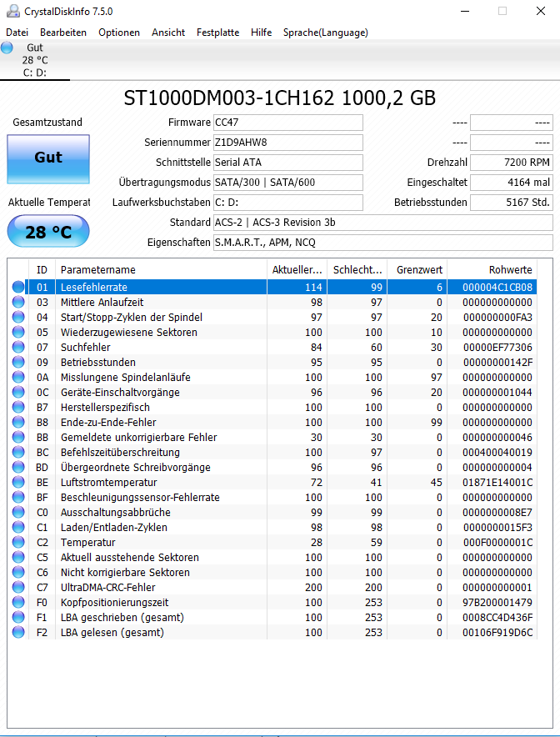The height and width of the screenshot is (737, 560).
Task: Click status orb for Ende-zu-Ende-Fehler row
Action: click(x=18, y=422)
